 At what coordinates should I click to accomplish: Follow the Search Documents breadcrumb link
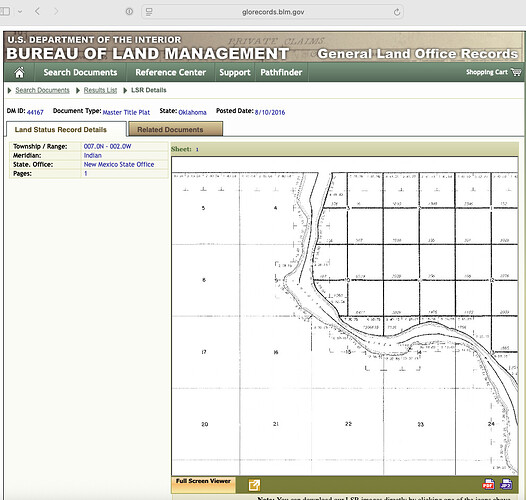42,90
